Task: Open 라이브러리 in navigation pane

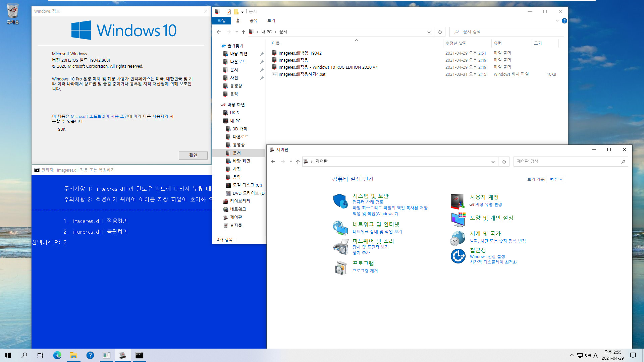Action: point(240,201)
